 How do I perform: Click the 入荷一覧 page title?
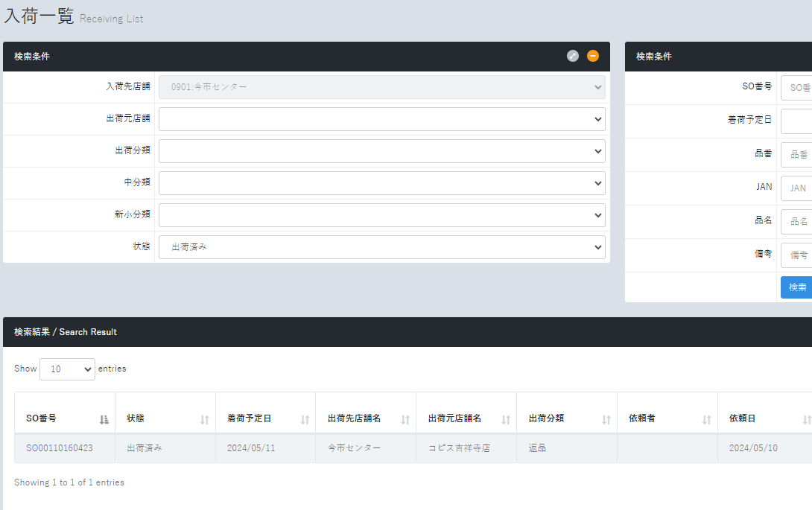[x=39, y=16]
